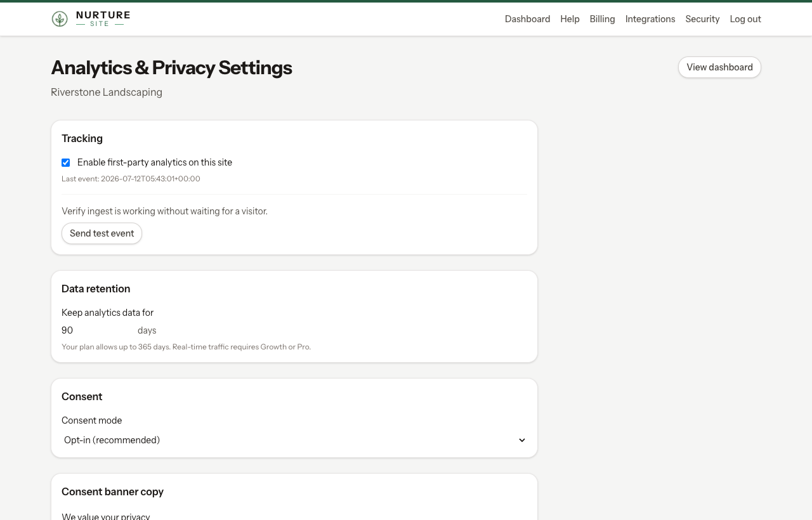The image size is (812, 520).
Task: Click the View dashboard button
Action: click(719, 67)
